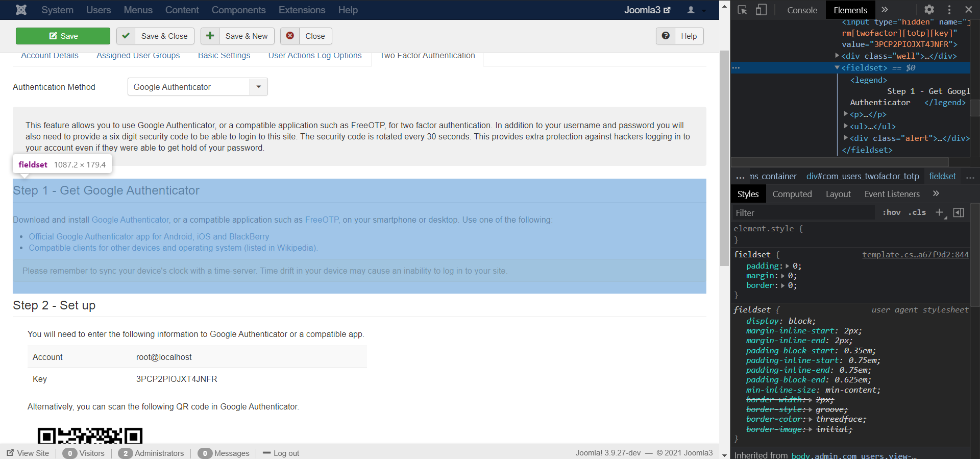The width and height of the screenshot is (980, 459).
Task: Click the View Site link
Action: 33,453
